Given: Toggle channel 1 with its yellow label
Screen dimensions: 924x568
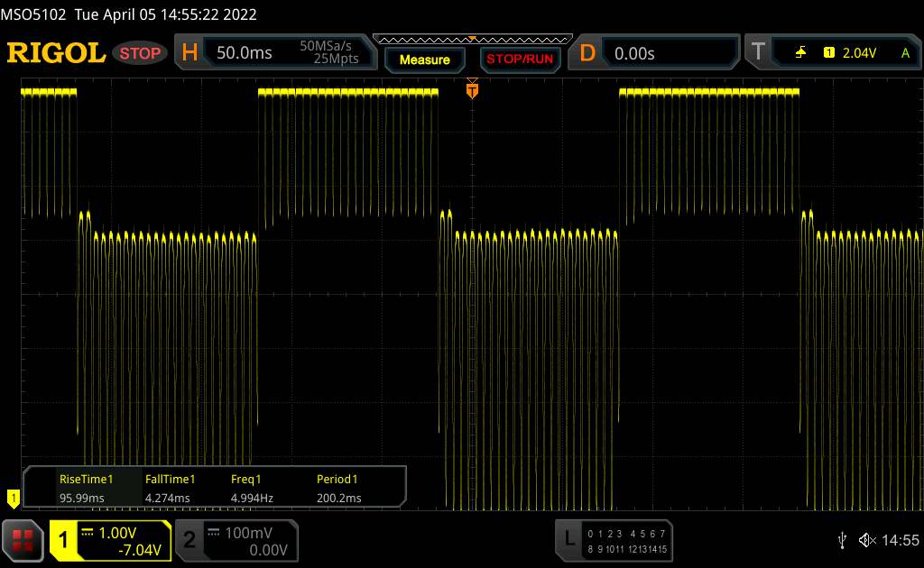Looking at the screenshot, I should click(x=63, y=539).
